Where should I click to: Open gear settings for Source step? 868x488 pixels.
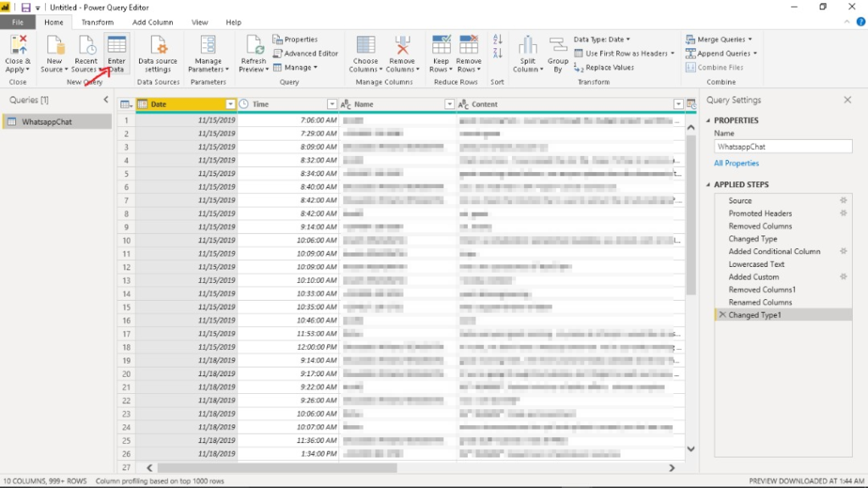[x=843, y=200]
